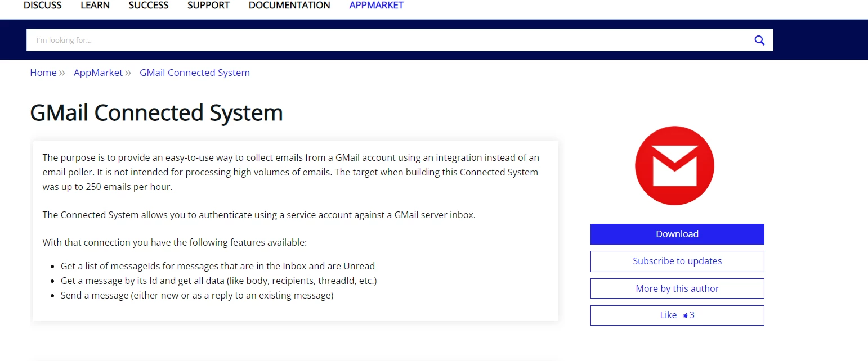Open More by this author
Screen dimensions: 868x361
click(677, 288)
